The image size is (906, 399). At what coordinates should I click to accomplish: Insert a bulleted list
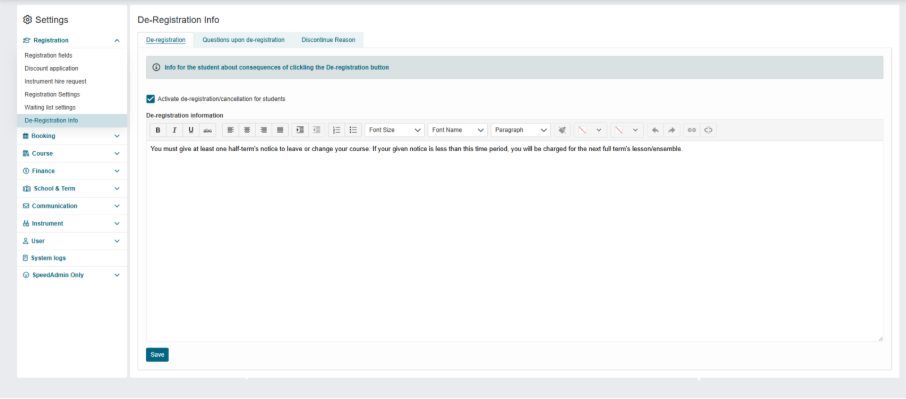click(x=354, y=130)
